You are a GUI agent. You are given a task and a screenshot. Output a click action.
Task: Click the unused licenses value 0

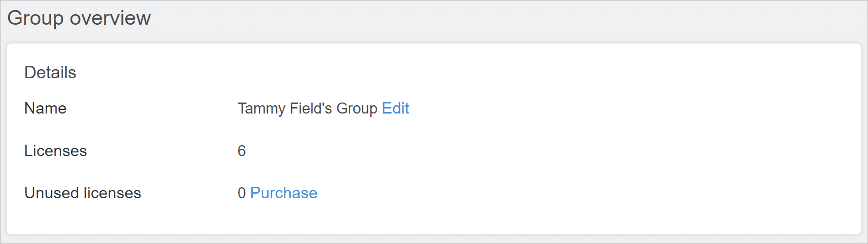(242, 193)
